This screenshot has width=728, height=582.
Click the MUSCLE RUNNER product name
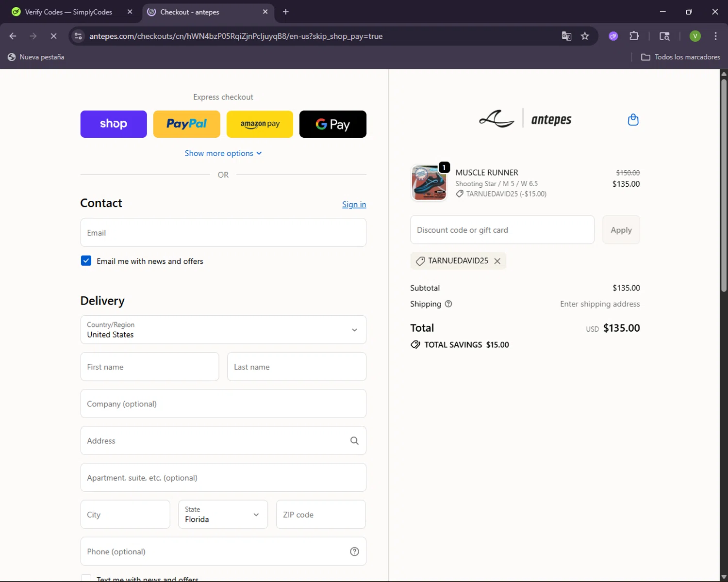[487, 173]
